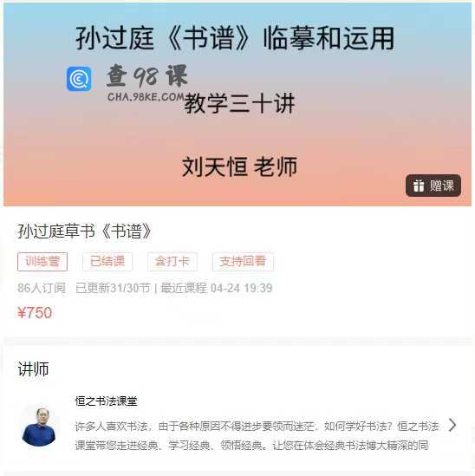The image size is (475, 476).
Task: Click the ¥750 price label
Action: (x=35, y=313)
